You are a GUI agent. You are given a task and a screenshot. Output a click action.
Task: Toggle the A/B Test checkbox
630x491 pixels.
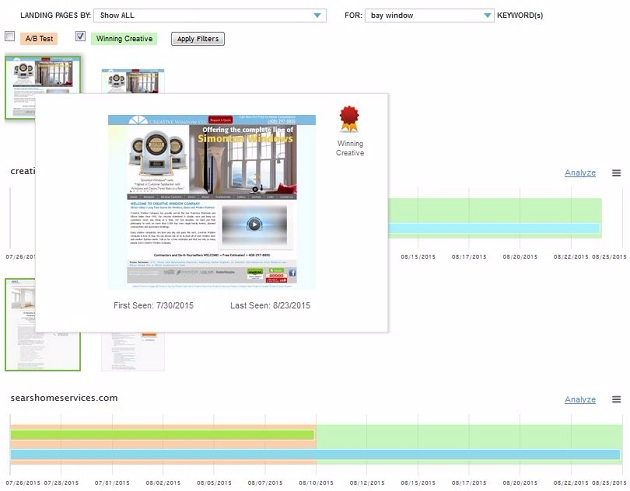tap(10, 37)
